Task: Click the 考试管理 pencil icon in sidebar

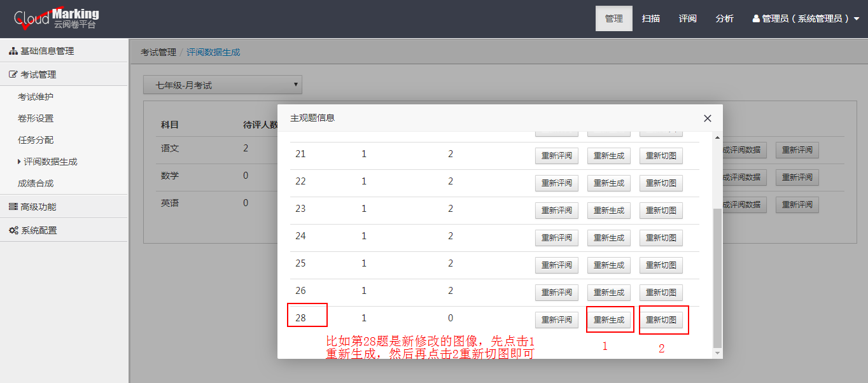Action: [11, 74]
